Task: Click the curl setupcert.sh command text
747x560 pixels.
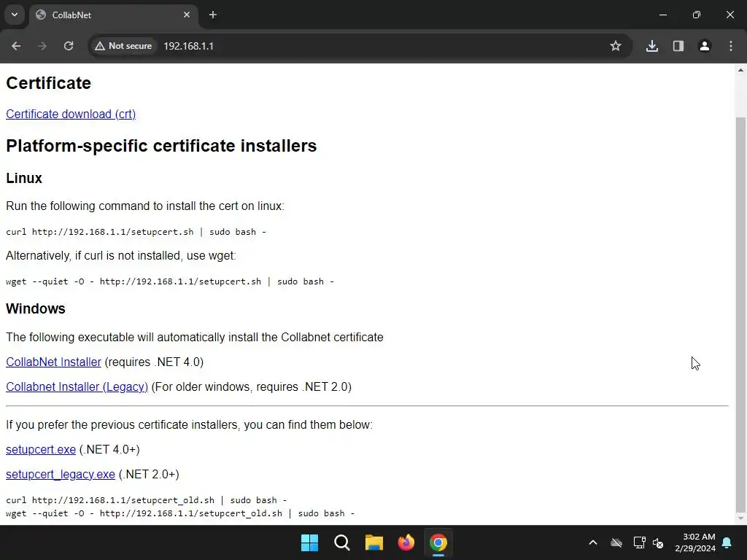Action: (136, 232)
